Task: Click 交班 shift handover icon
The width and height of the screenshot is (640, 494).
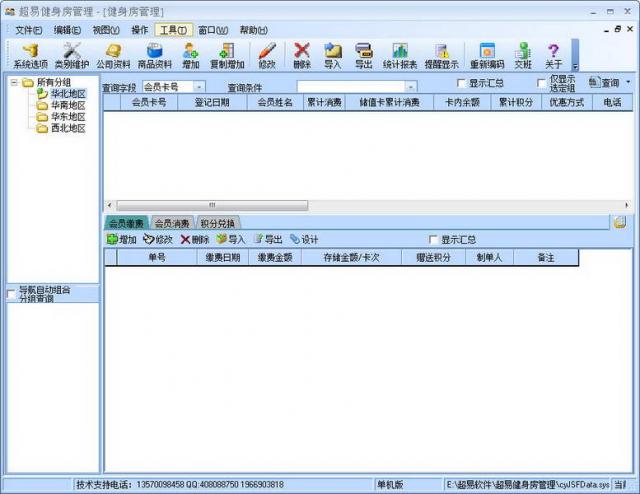Action: click(523, 56)
